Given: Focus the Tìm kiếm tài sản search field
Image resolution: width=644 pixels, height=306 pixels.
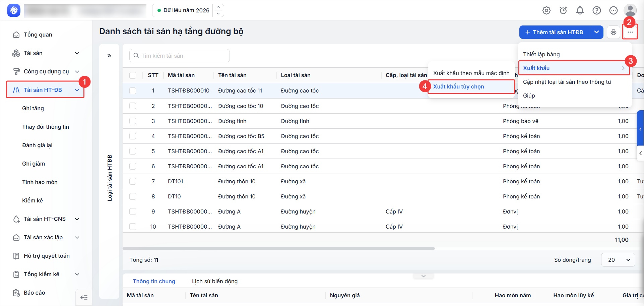Looking at the screenshot, I should point(180,56).
